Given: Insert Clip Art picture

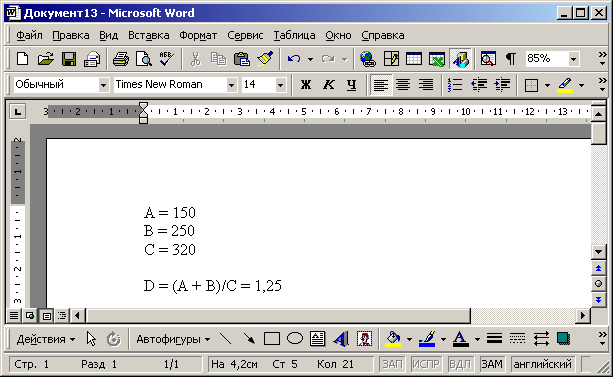Looking at the screenshot, I should (364, 339).
